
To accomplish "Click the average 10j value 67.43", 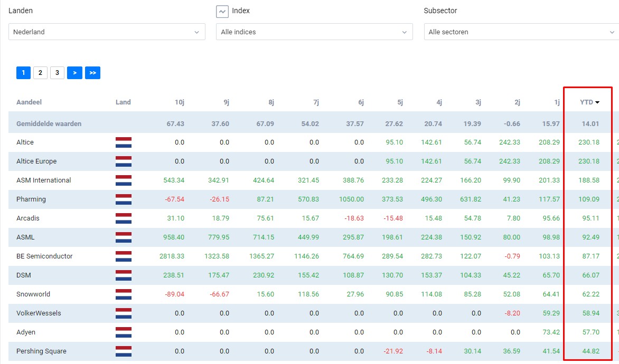I will tap(175, 124).
